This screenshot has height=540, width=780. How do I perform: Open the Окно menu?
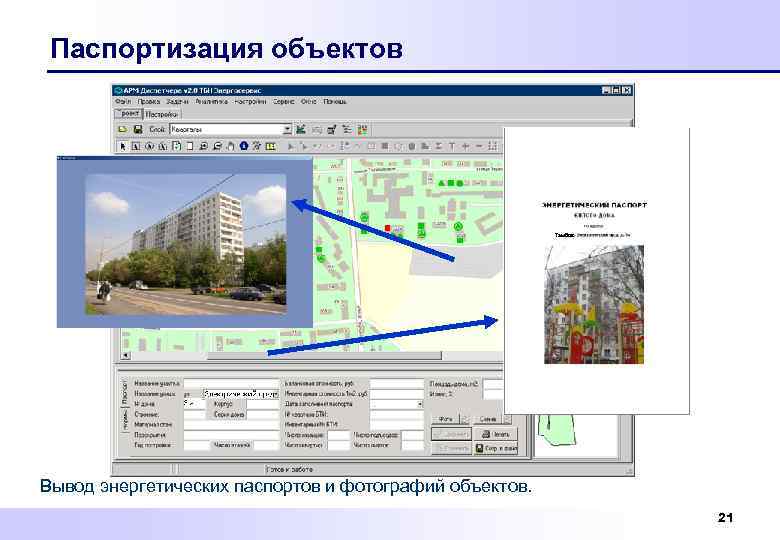click(x=308, y=101)
